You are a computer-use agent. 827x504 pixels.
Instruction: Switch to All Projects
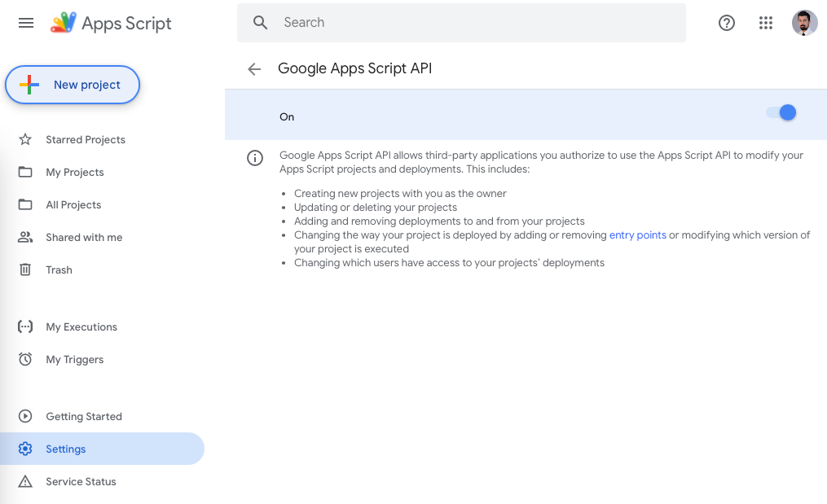pos(75,204)
